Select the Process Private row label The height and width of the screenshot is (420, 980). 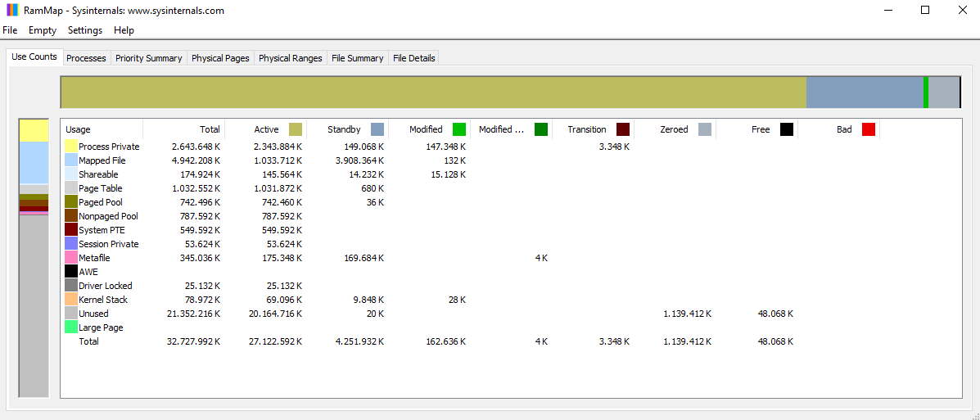click(x=110, y=147)
